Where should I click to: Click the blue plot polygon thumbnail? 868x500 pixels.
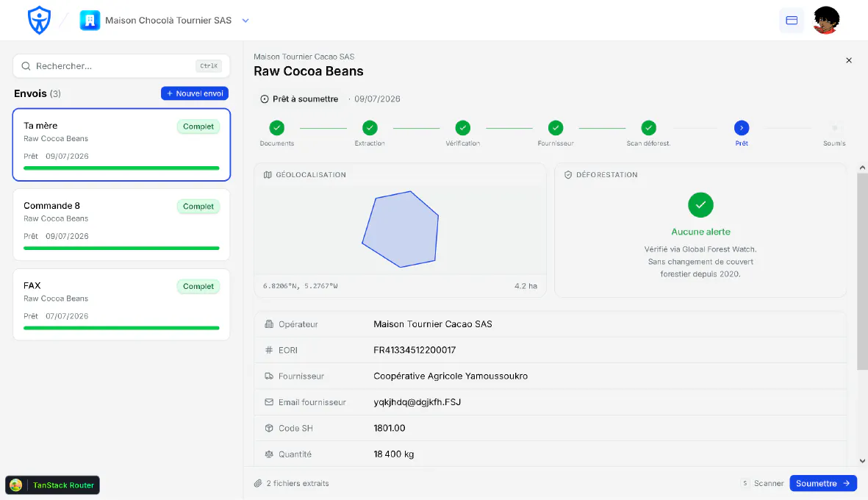[x=401, y=229]
